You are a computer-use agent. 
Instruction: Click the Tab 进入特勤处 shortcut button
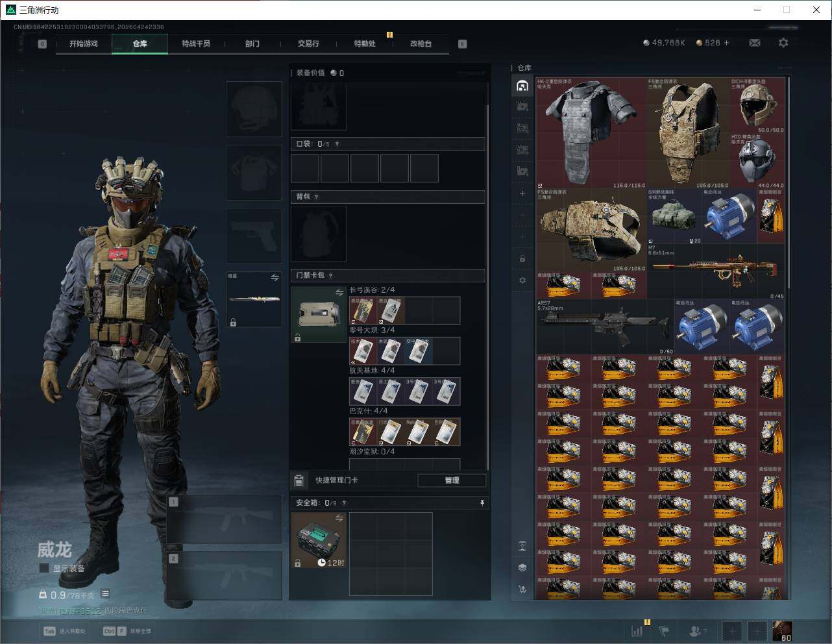click(x=65, y=630)
